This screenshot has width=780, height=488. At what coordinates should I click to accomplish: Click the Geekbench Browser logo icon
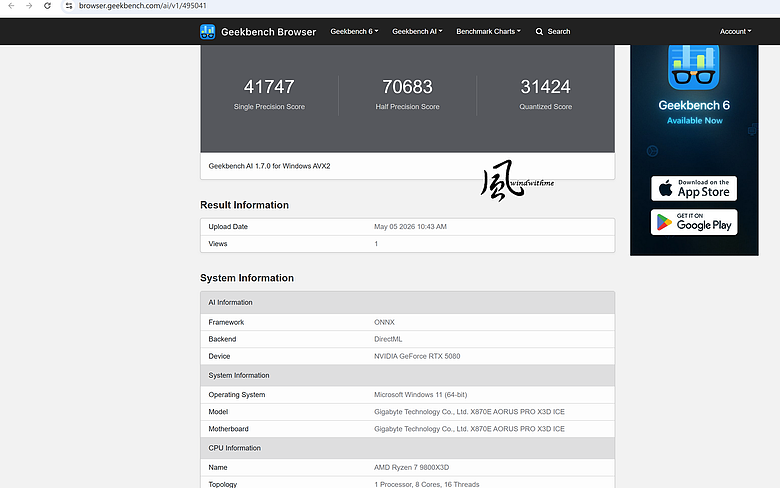(x=207, y=31)
